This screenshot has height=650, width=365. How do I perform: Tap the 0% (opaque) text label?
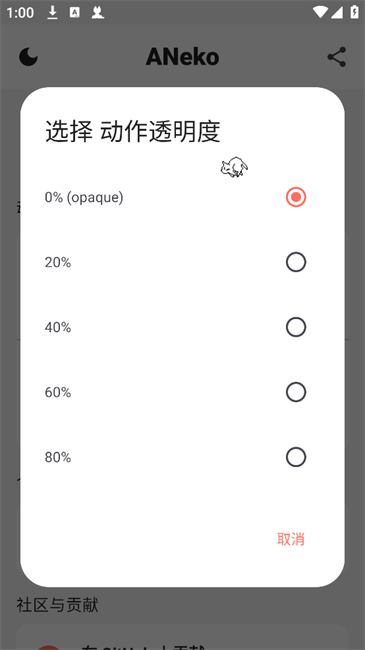pos(84,197)
